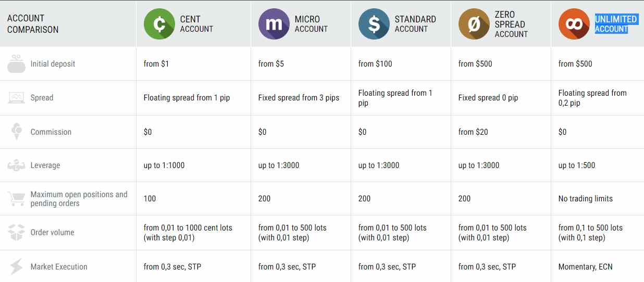This screenshot has width=644, height=282.
Task: Click the purple Micro Account icon
Action: [x=274, y=24]
